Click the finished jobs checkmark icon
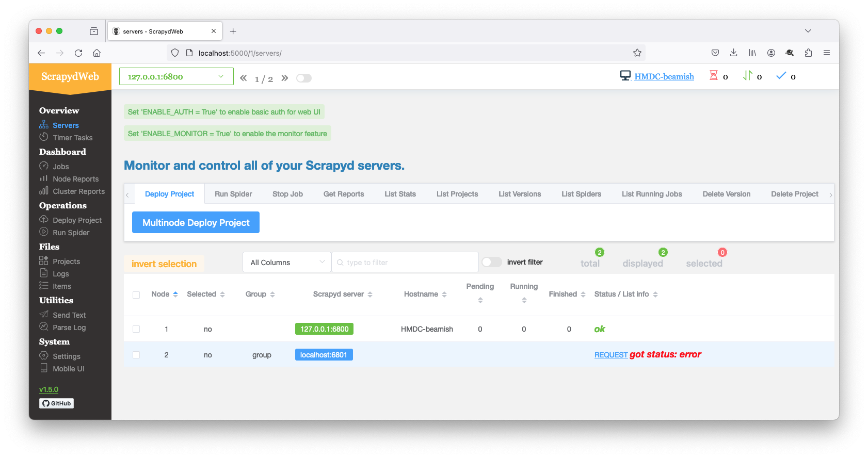 pos(781,76)
